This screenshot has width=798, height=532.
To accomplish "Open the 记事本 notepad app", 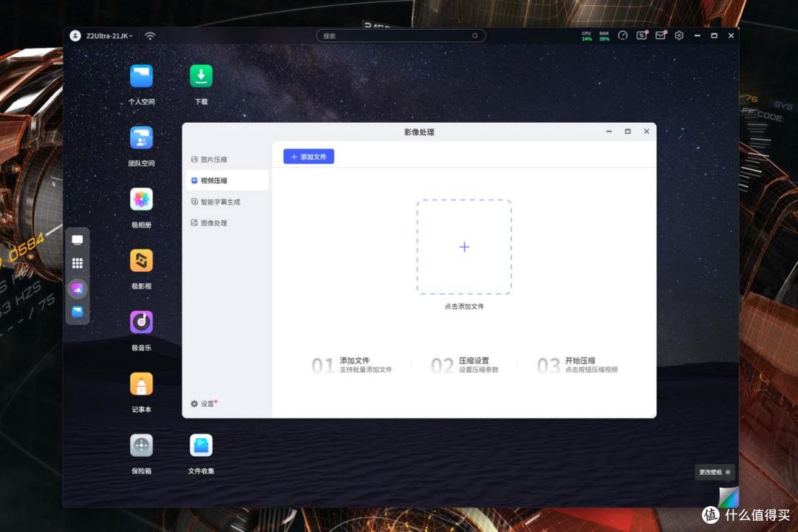I will pos(141,384).
